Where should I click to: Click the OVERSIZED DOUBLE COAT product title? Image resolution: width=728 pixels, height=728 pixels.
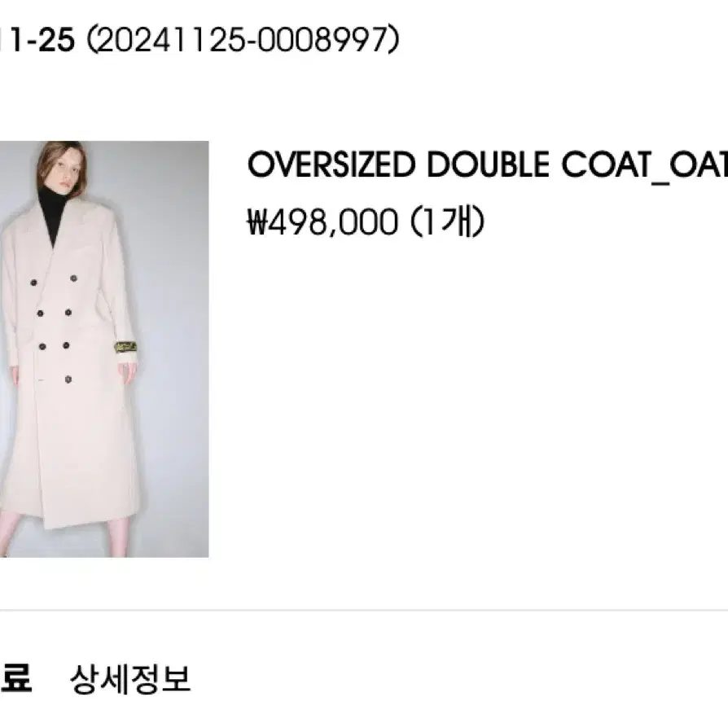tap(488, 164)
